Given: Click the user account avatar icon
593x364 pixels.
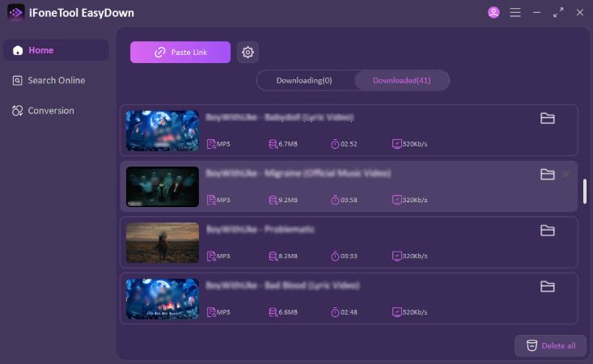Looking at the screenshot, I should [x=493, y=12].
